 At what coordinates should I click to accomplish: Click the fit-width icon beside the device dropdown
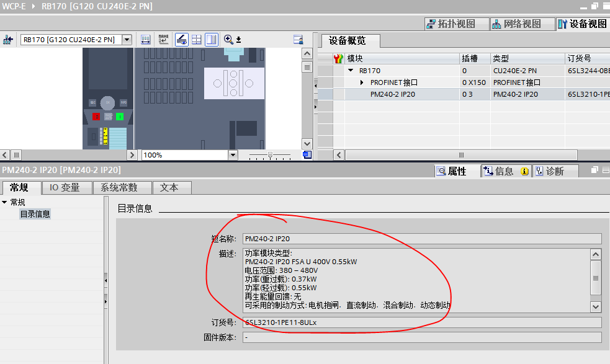146,40
